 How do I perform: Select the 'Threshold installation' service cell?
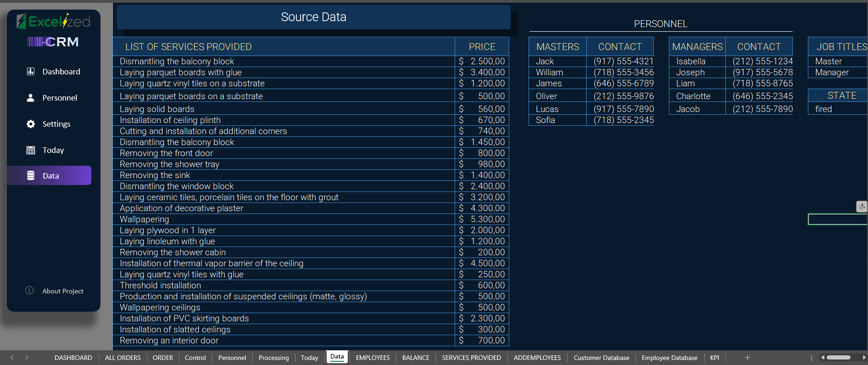[x=284, y=286]
